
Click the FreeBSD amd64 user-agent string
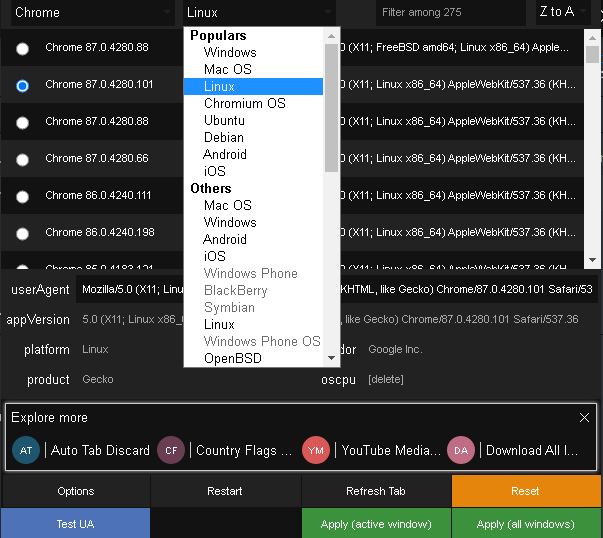[454, 47]
